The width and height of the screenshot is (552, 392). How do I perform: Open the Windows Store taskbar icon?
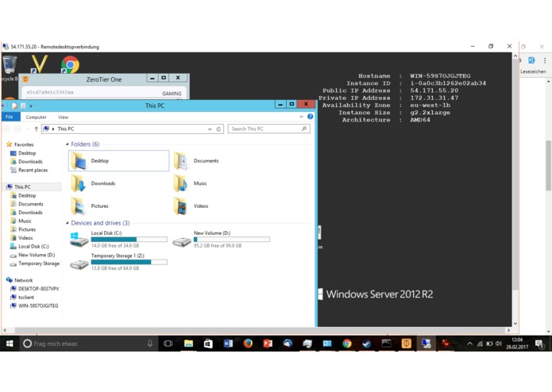tap(208, 344)
